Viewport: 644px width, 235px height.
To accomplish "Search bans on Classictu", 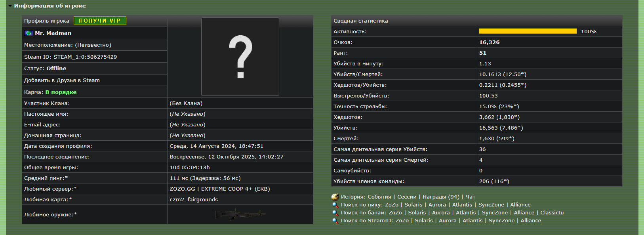I will pos(552,213).
